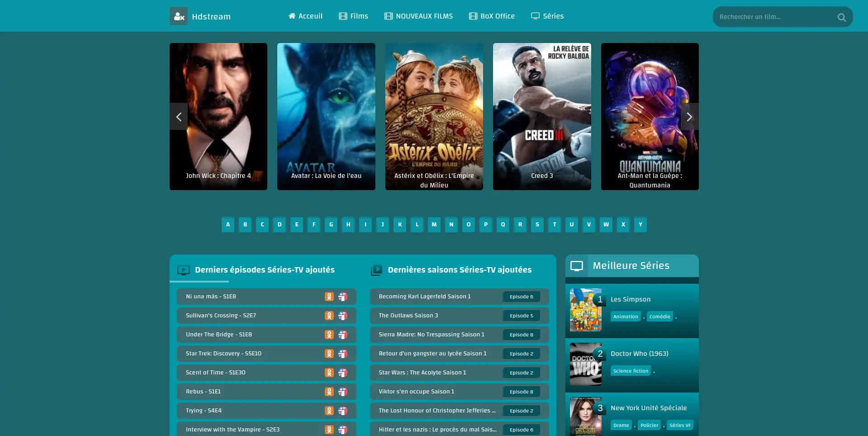Click the orange icon on Ni una más row
This screenshot has height=436, width=868.
(329, 297)
